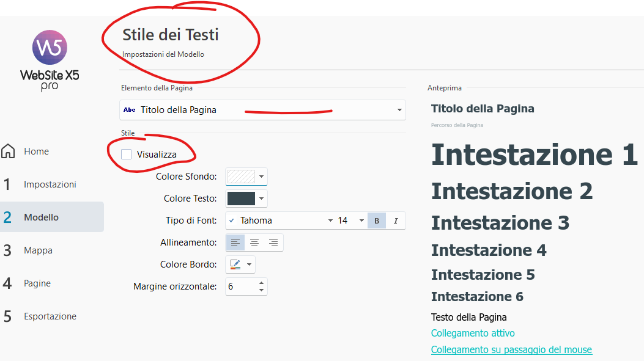Select Intestazione 3 in the preview

(500, 223)
